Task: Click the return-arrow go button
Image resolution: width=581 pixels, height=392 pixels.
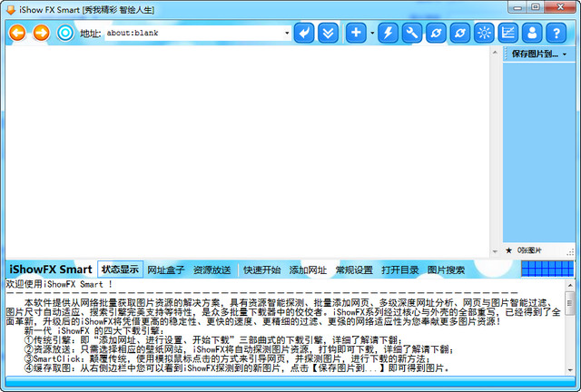Action: pos(304,33)
